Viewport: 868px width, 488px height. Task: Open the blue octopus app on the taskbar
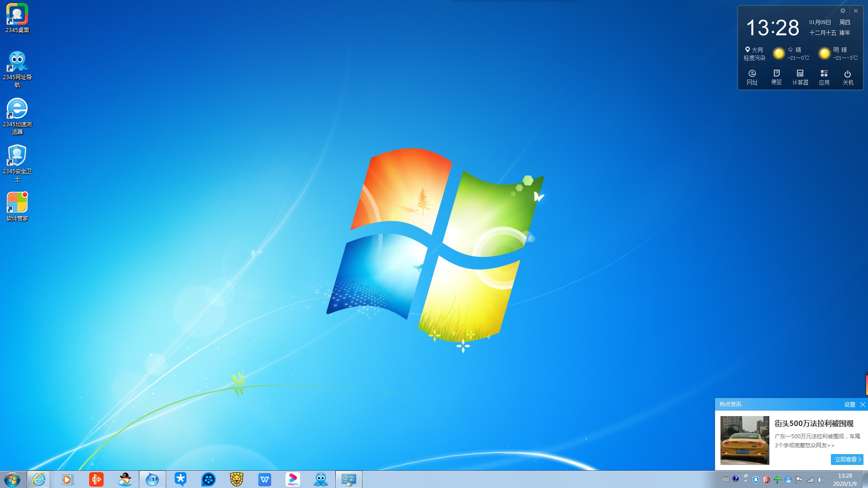point(321,479)
